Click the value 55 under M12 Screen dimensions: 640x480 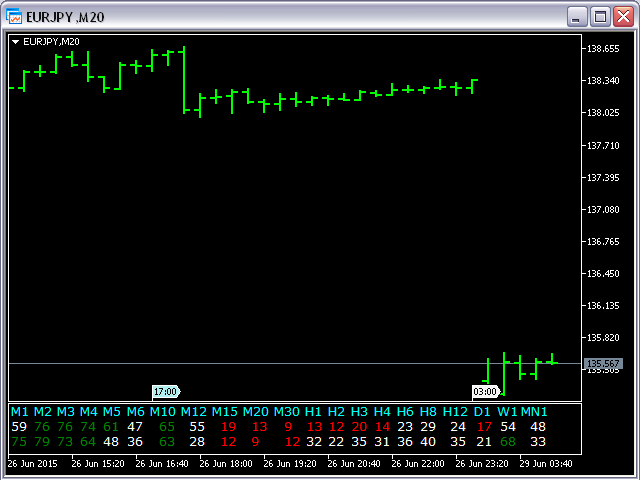[x=197, y=427]
